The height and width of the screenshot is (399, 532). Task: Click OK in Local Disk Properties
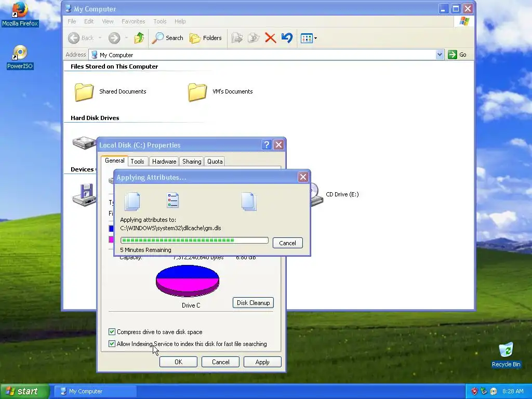pos(179,362)
